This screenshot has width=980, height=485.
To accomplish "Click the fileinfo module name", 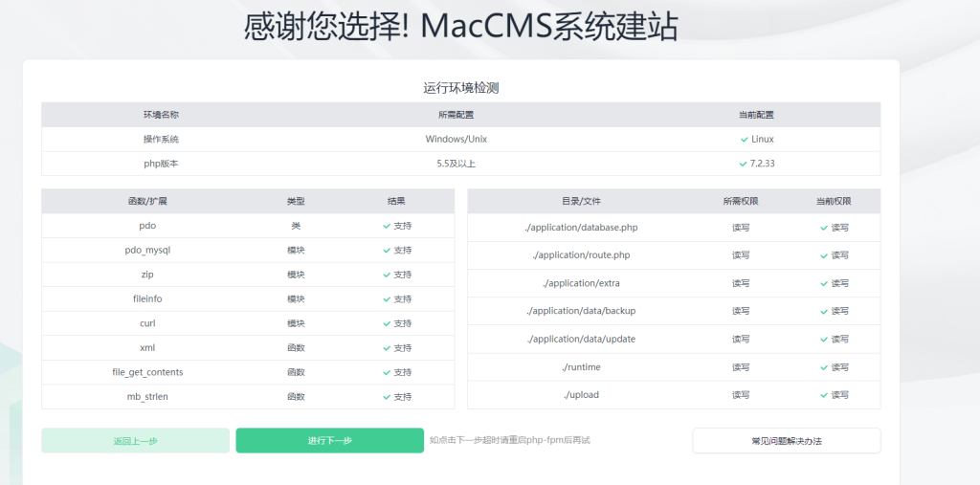I will 147,298.
